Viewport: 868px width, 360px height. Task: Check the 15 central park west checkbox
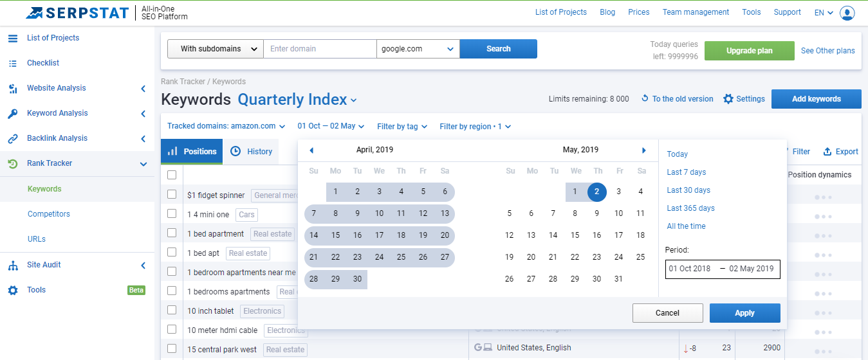(172, 348)
